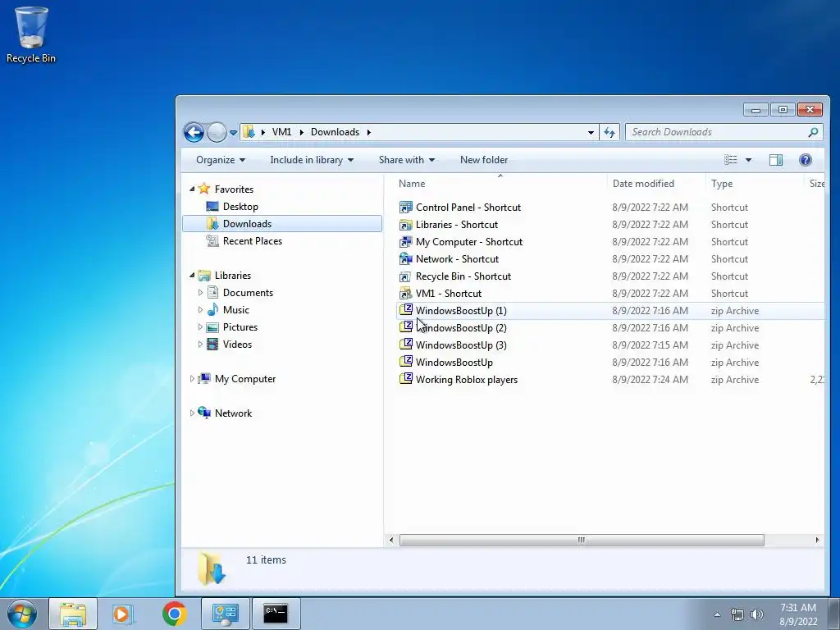Viewport: 840px width, 630px height.
Task: Select the Control Panel - Shortcut icon
Action: (406, 207)
